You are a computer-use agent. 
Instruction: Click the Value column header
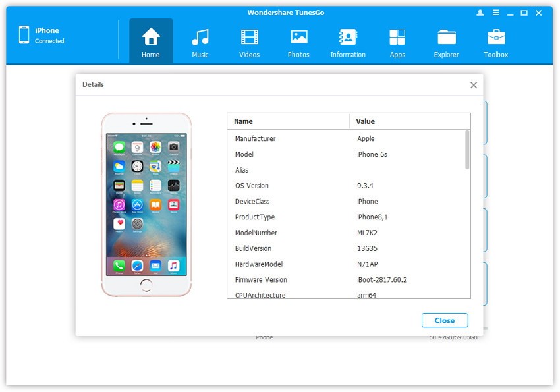(x=410, y=121)
